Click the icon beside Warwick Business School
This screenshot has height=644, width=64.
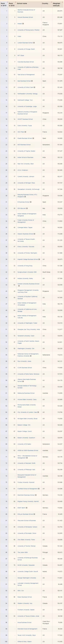(x=34, y=234)
